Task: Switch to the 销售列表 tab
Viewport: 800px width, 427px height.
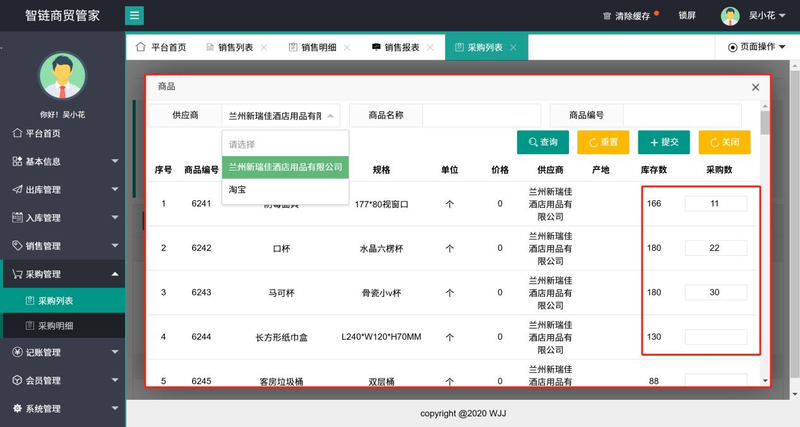Action: pos(235,47)
